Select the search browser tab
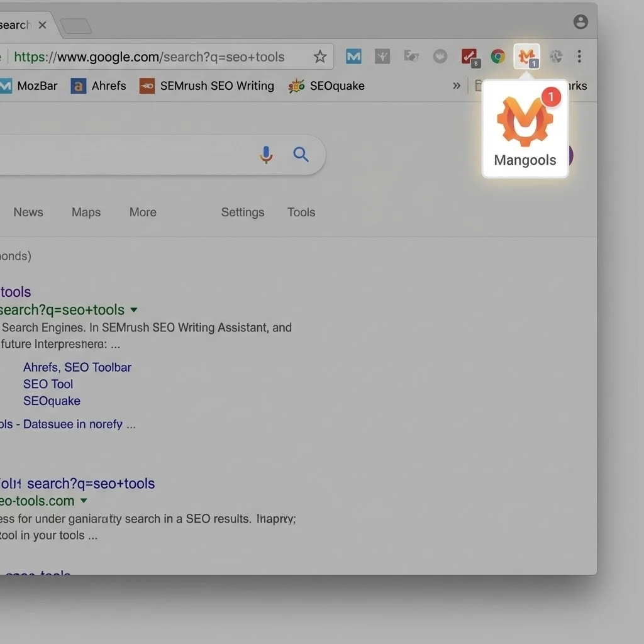This screenshot has width=644, height=644. point(16,25)
